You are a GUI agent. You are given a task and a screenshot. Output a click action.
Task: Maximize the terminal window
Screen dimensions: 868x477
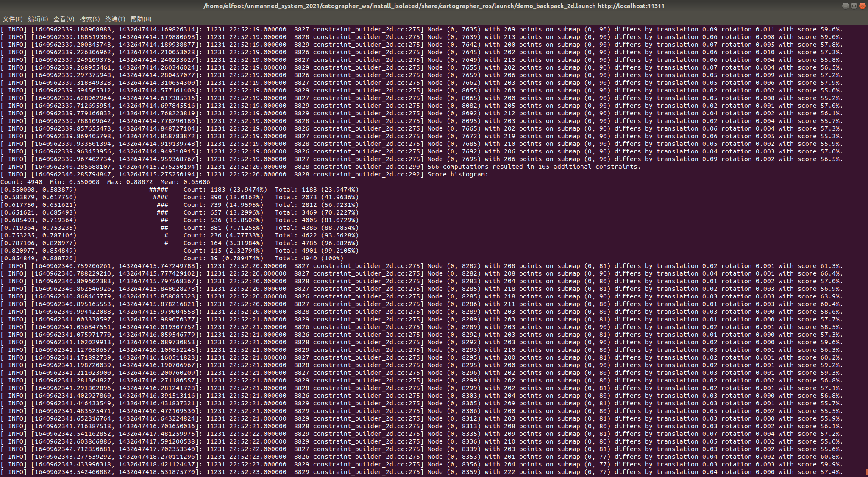pos(854,6)
